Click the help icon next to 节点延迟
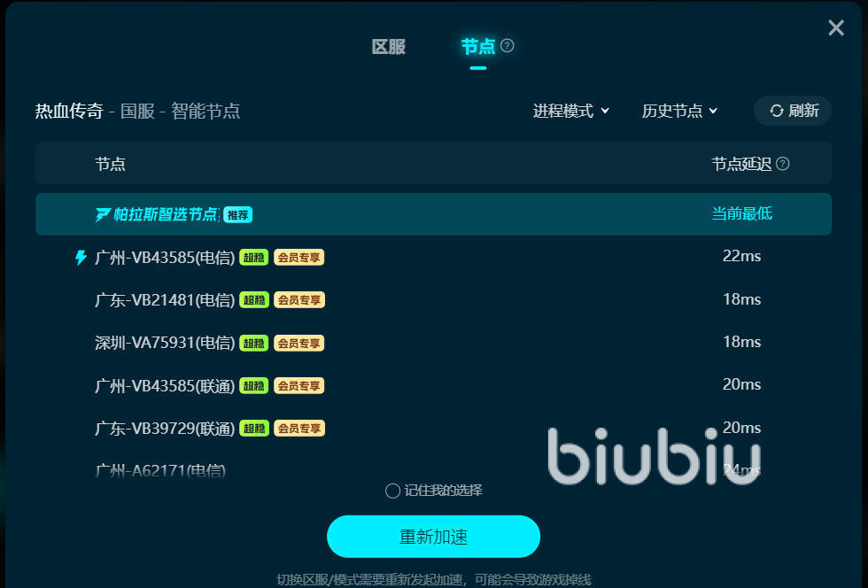The image size is (868, 588). click(x=782, y=164)
